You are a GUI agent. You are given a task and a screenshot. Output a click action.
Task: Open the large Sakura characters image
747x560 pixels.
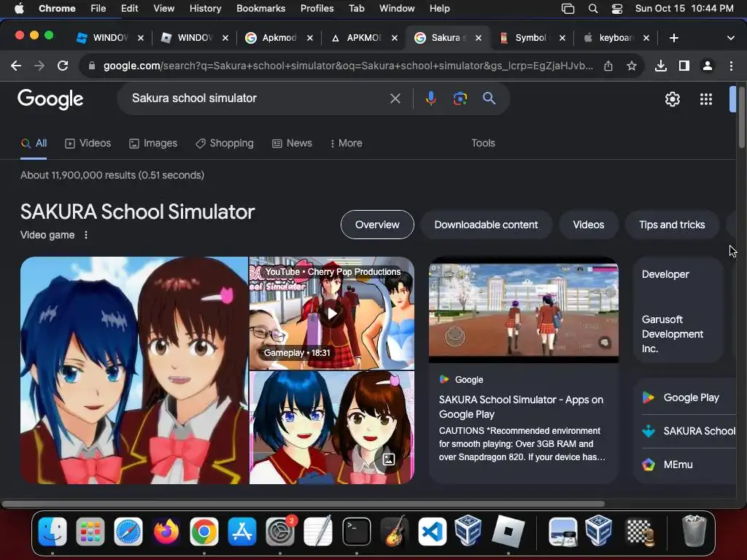pyautogui.click(x=134, y=370)
